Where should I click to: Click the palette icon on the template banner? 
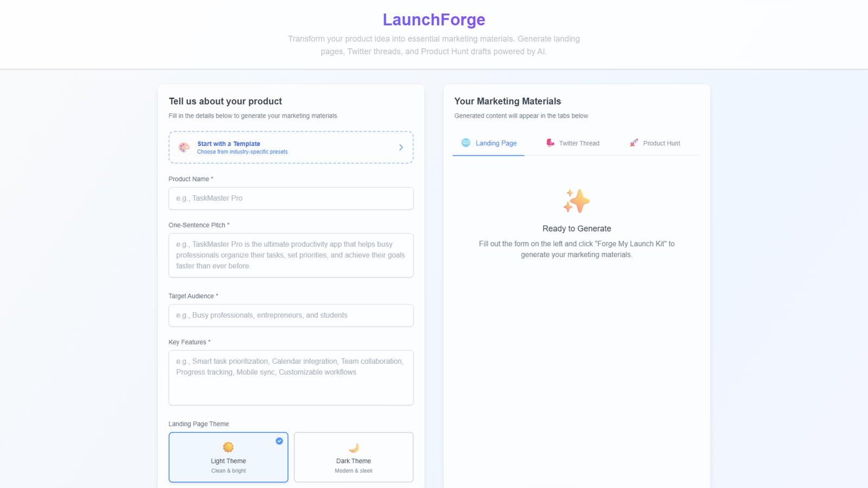(184, 147)
